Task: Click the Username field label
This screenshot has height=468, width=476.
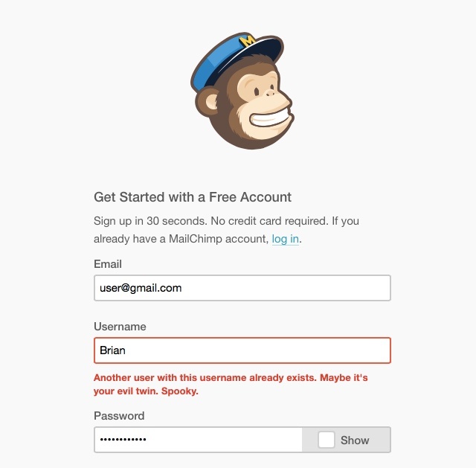Action: point(120,327)
